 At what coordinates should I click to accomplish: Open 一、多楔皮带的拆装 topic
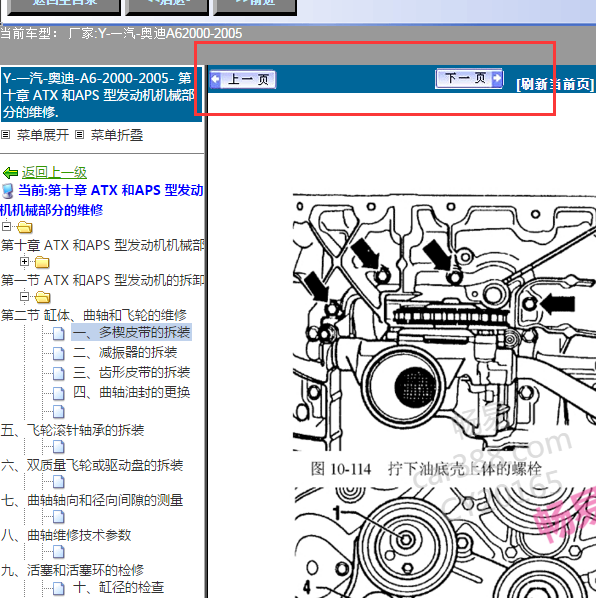[132, 333]
